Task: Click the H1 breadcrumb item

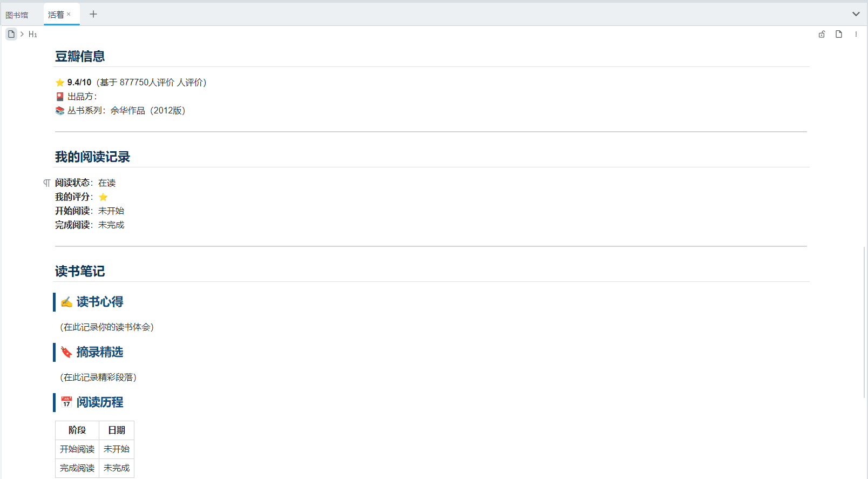Action: coord(33,34)
